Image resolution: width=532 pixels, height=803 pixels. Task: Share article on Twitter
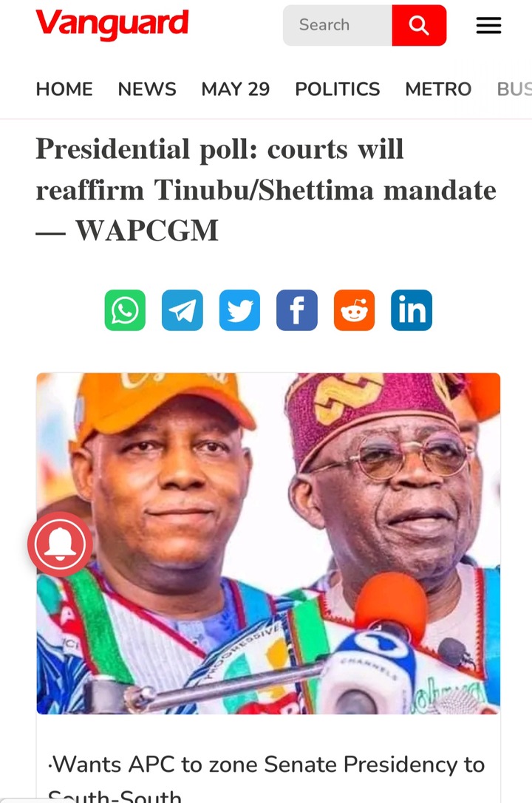tap(239, 310)
